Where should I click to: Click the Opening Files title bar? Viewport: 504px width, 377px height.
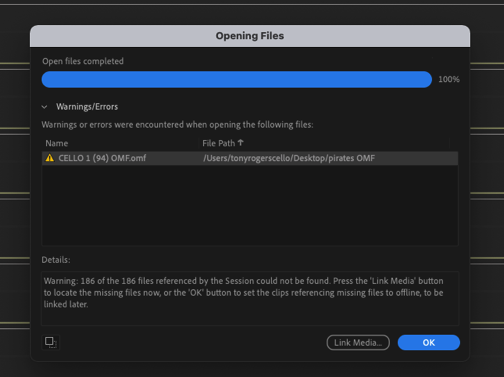[250, 36]
